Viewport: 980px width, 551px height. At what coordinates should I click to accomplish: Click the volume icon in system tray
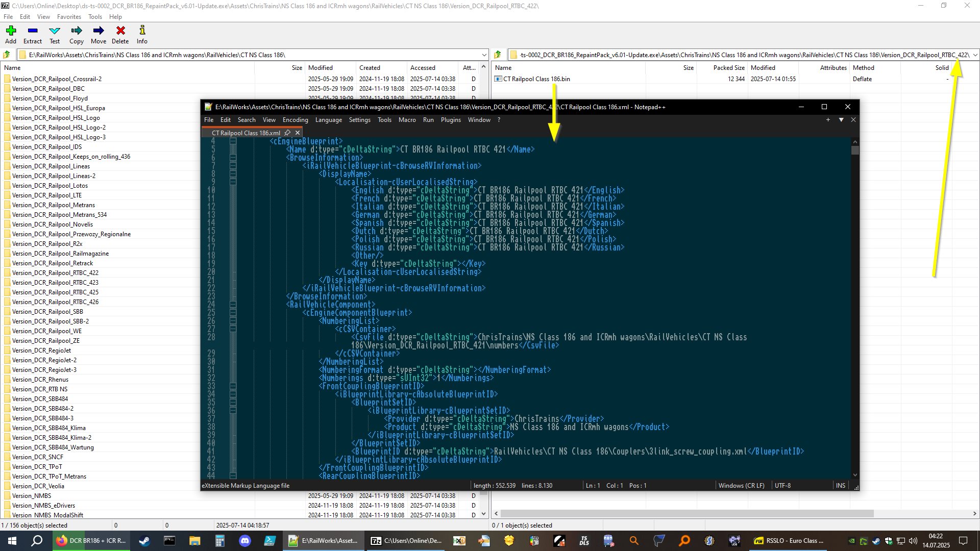(913, 541)
